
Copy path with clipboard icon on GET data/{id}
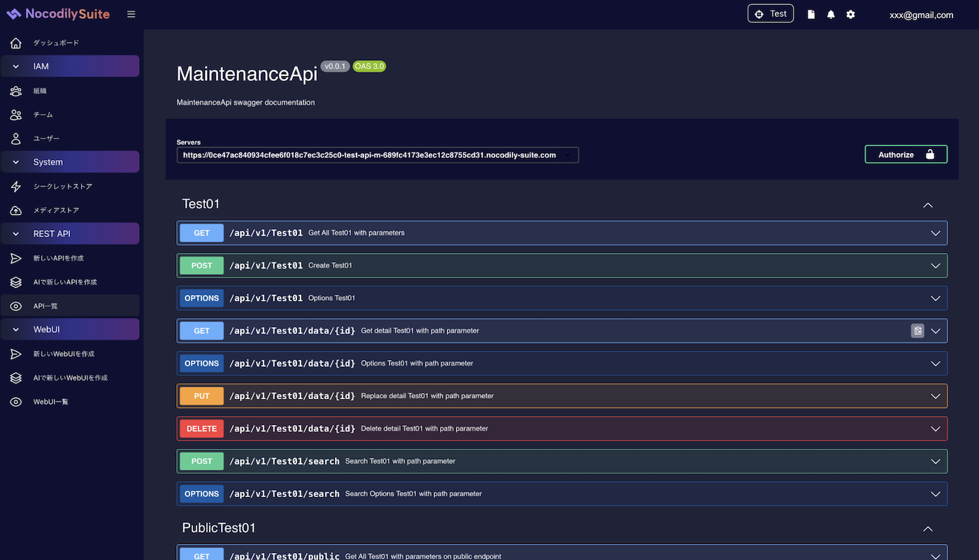coord(917,331)
